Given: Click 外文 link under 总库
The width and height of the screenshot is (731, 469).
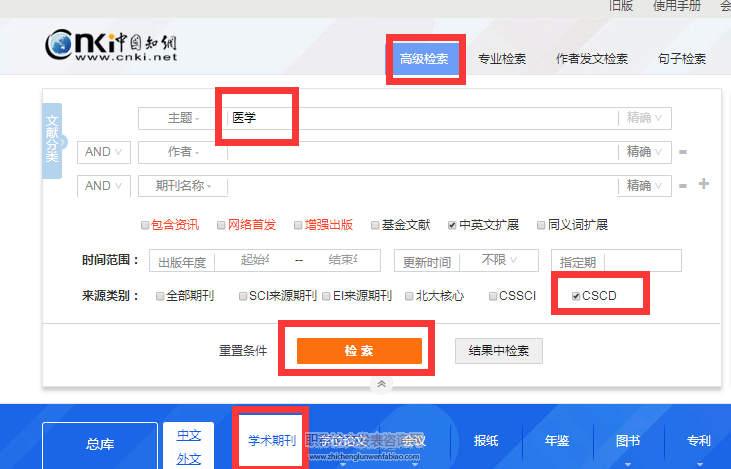Looking at the screenshot, I should tap(189, 460).
